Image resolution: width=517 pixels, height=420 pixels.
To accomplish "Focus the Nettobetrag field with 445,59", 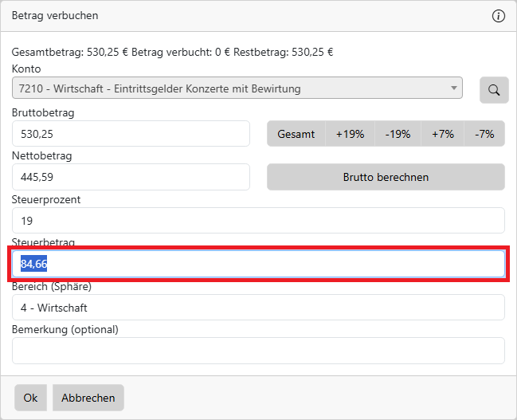I will coord(131,177).
